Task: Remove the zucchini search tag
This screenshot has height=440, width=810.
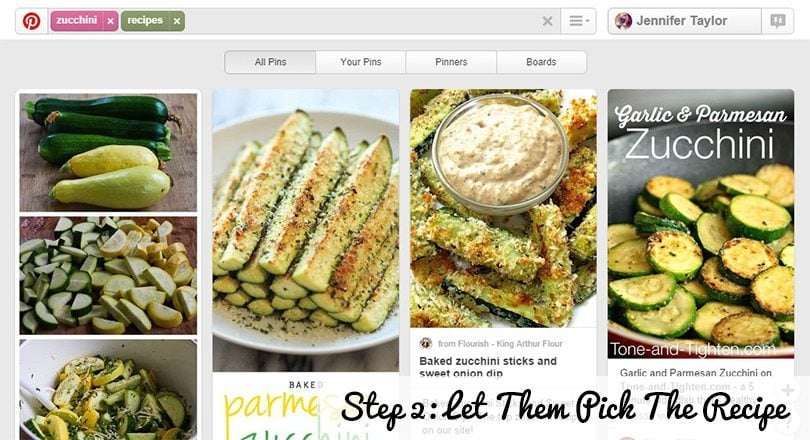Action: point(110,21)
